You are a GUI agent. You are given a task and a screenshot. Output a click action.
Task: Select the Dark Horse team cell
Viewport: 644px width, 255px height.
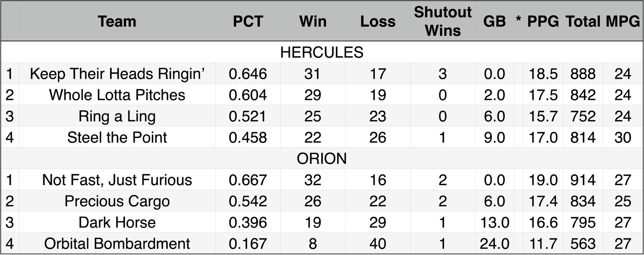coord(117,222)
